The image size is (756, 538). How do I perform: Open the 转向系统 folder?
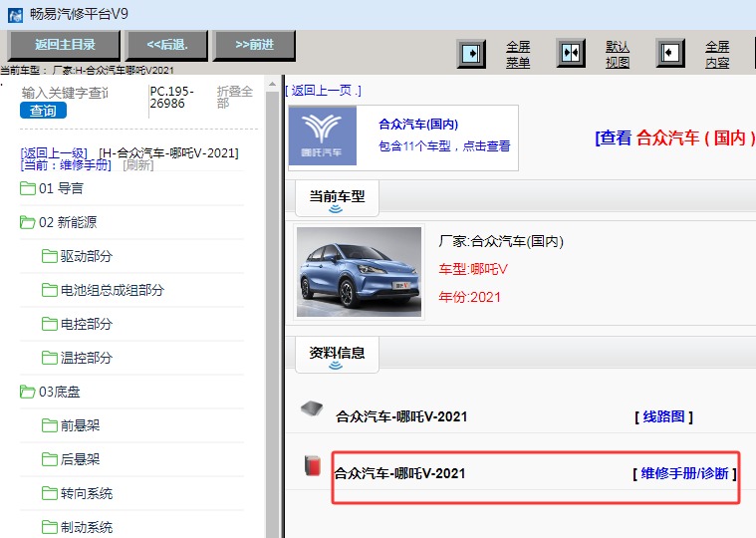tap(87, 493)
